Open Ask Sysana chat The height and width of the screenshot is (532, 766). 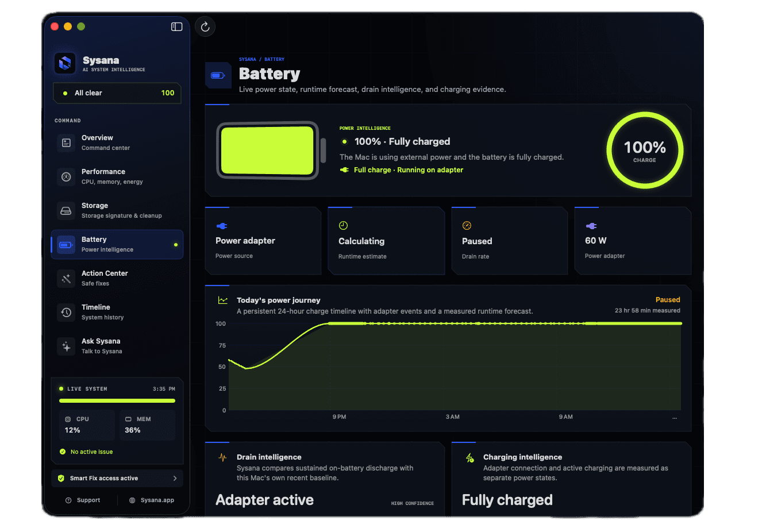(117, 346)
